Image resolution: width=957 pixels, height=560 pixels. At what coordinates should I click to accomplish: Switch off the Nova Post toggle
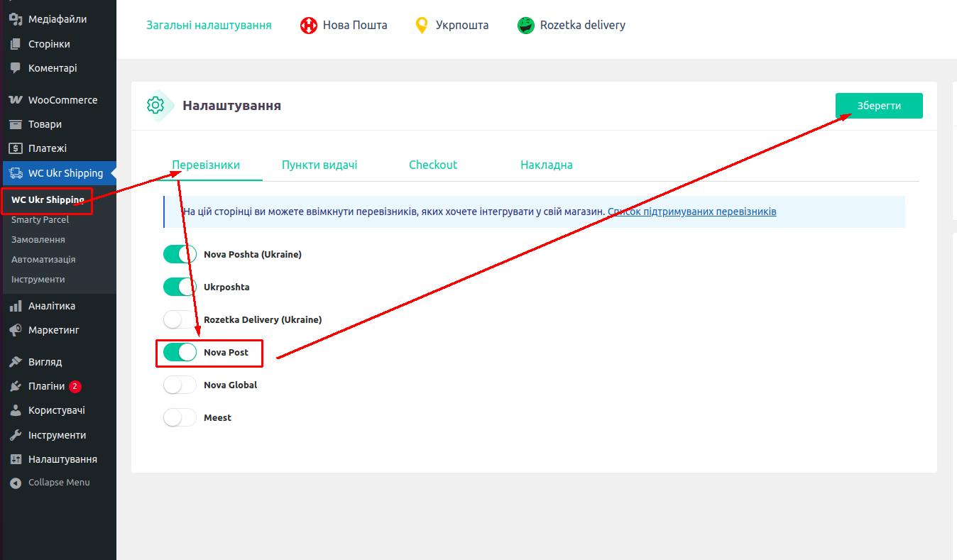click(x=180, y=352)
